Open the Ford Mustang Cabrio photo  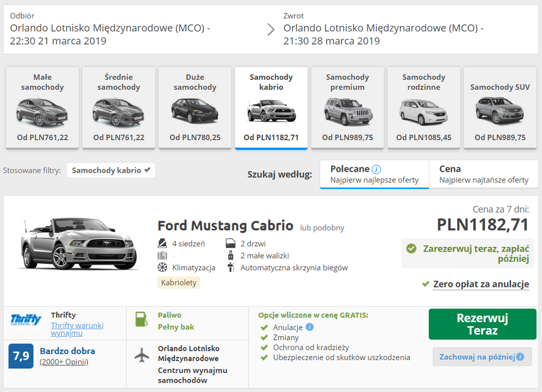click(x=79, y=243)
